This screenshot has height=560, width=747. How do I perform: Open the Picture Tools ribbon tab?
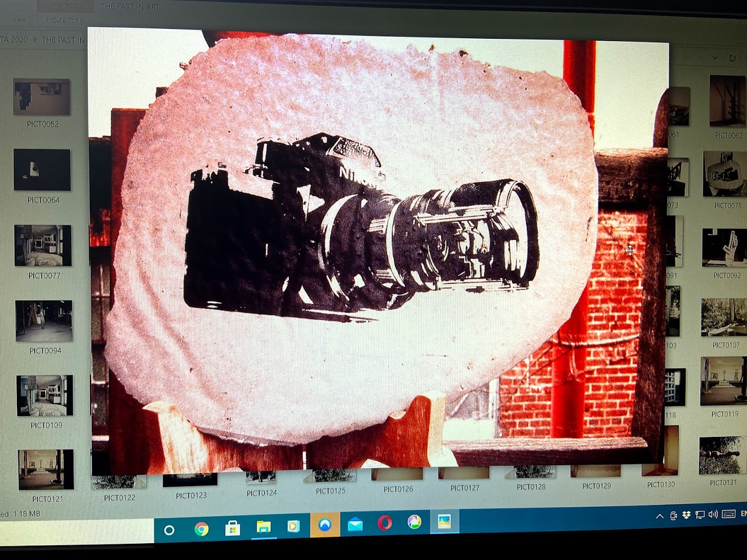pyautogui.click(x=65, y=20)
